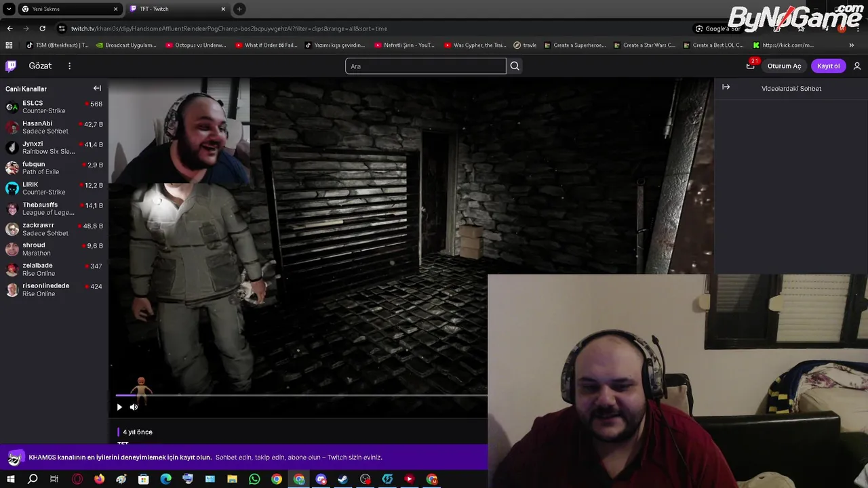868x488 pixels.
Task: Click the KHAM0S signup banner text
Action: tap(205, 457)
